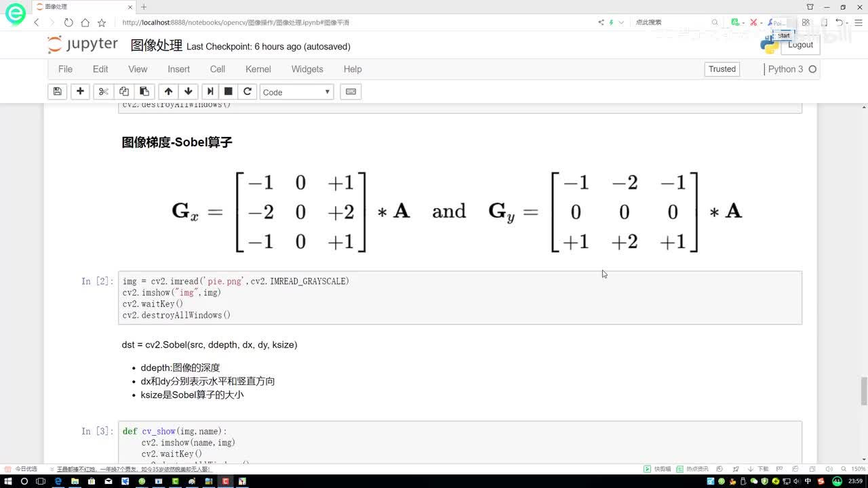Click Last Checkpoint autosaved text
Viewport: 868px width, 488px height.
269,47
